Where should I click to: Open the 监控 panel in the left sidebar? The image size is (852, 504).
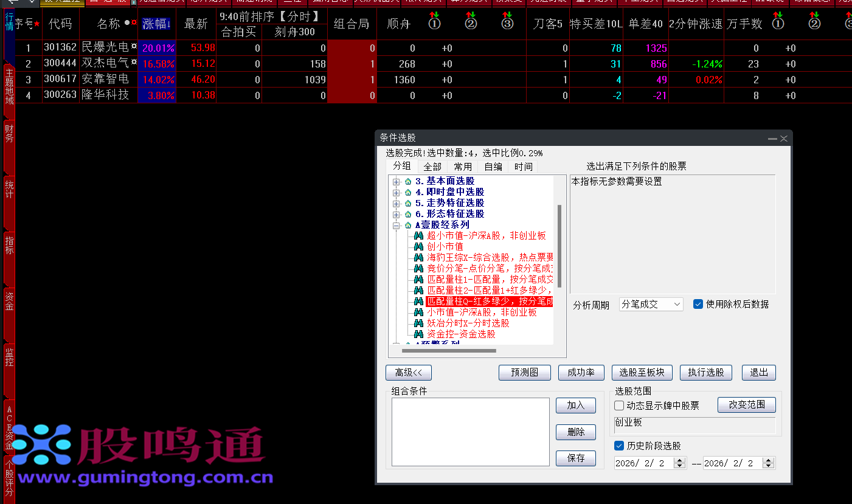[9, 357]
